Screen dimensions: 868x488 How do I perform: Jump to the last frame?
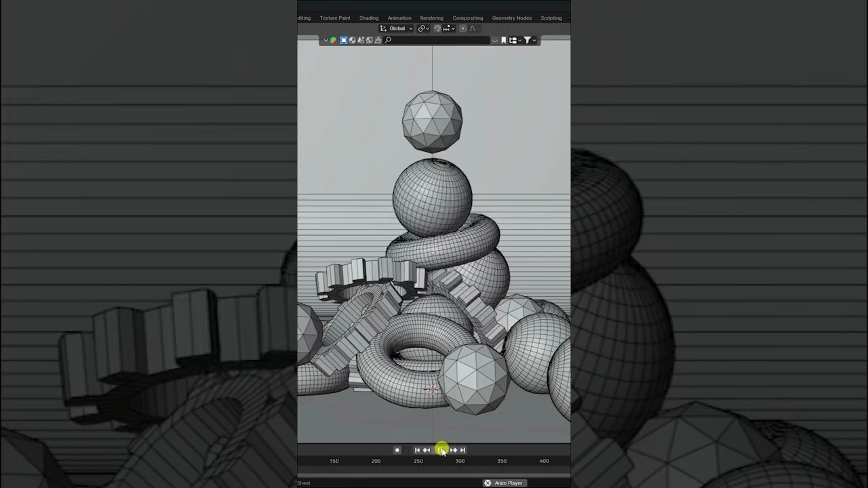pyautogui.click(x=462, y=450)
